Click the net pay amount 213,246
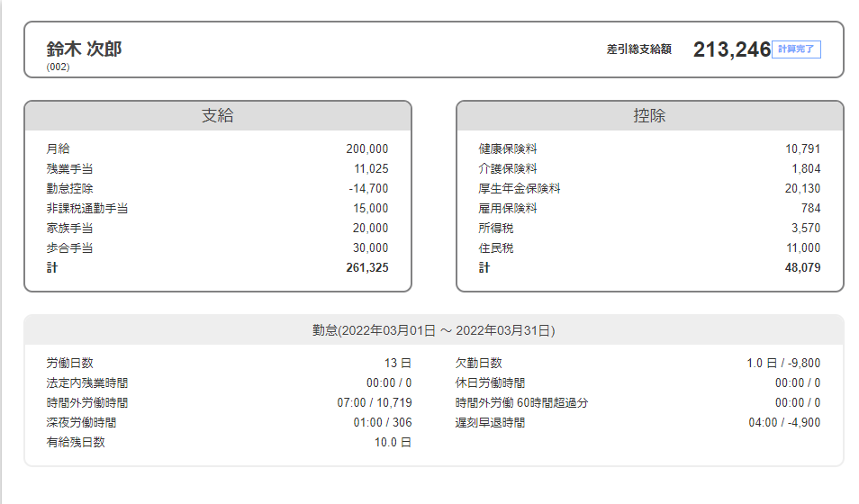This screenshot has width=859, height=504. tap(731, 49)
